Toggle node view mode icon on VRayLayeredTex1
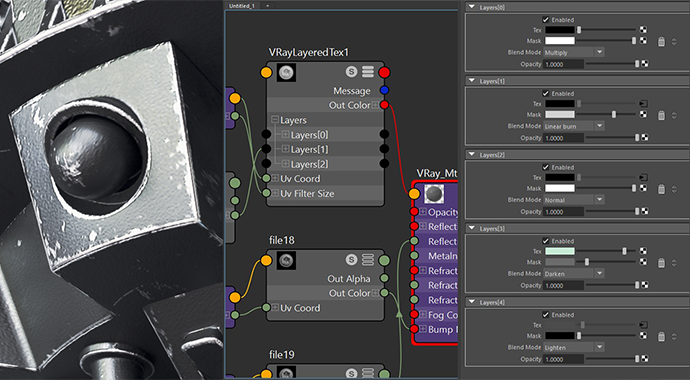This screenshot has width=690, height=380. (x=368, y=72)
